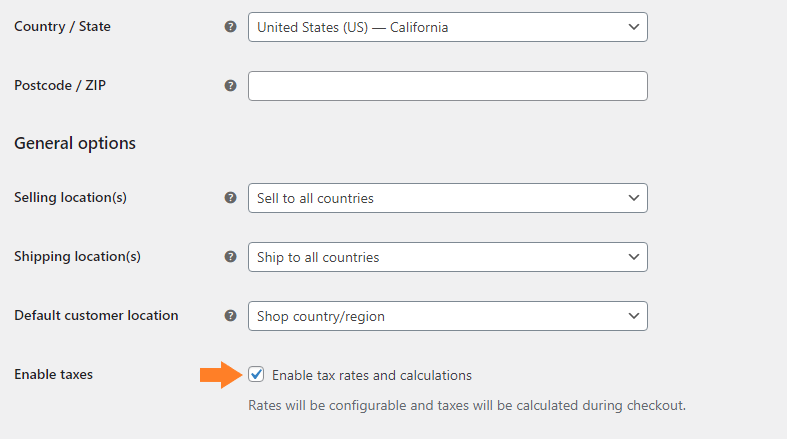This screenshot has width=787, height=439.
Task: Click the "Enable taxes" row label
Action: (x=53, y=375)
